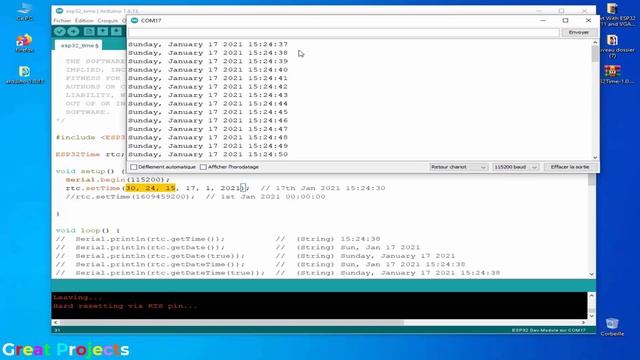The width and height of the screenshot is (640, 360).
Task: Click the Open sketch icon in Arduino toolbar
Action: [x=103, y=31]
